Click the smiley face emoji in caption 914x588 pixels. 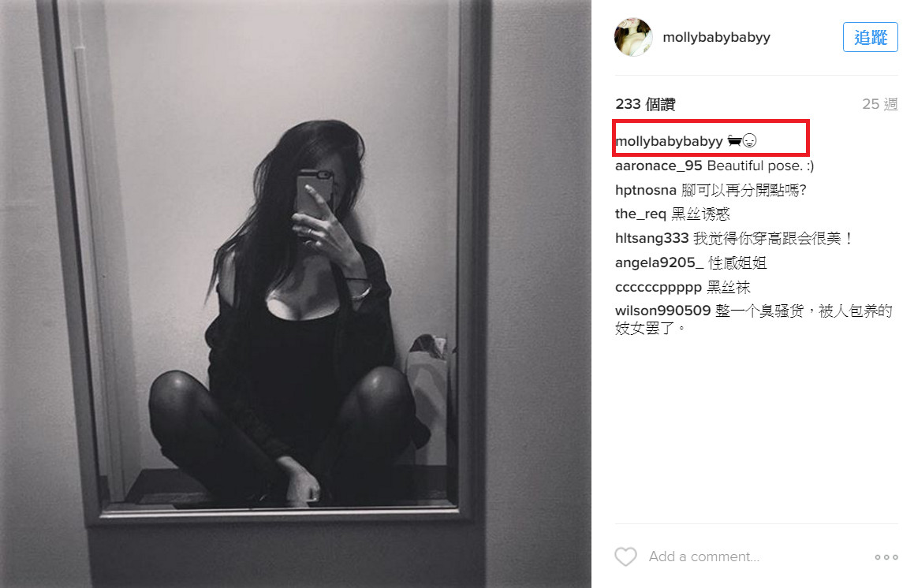(750, 140)
